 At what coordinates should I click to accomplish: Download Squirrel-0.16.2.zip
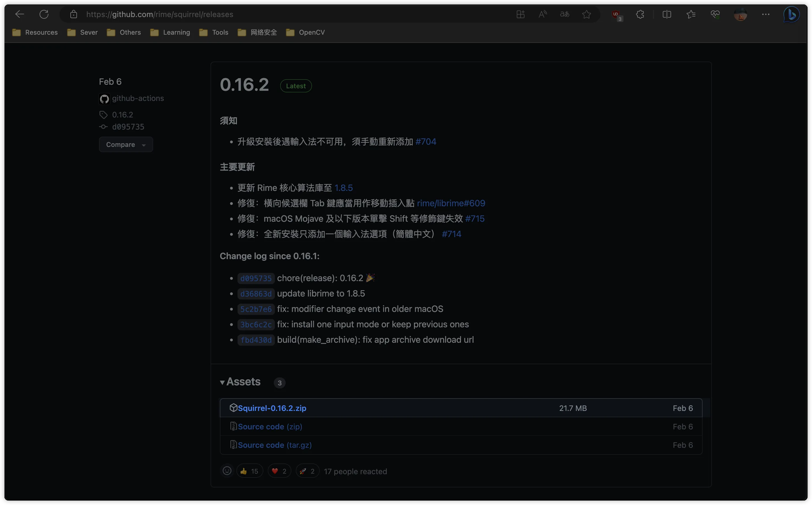(272, 408)
